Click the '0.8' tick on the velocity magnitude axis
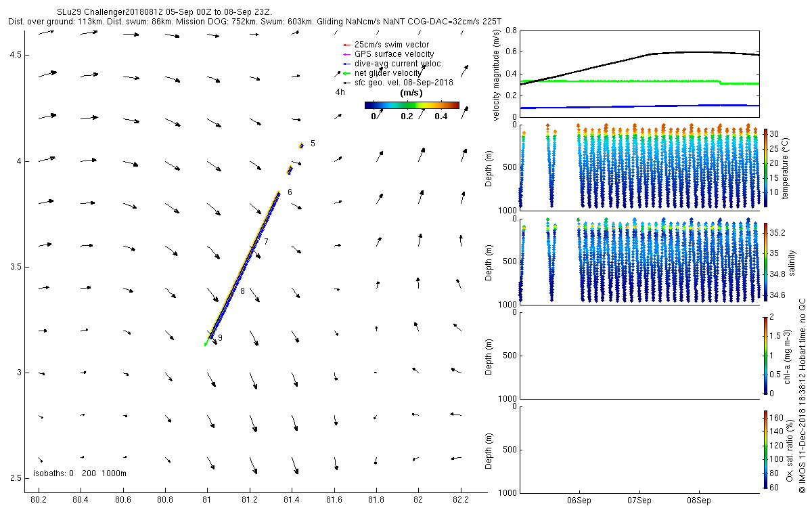 click(x=512, y=30)
